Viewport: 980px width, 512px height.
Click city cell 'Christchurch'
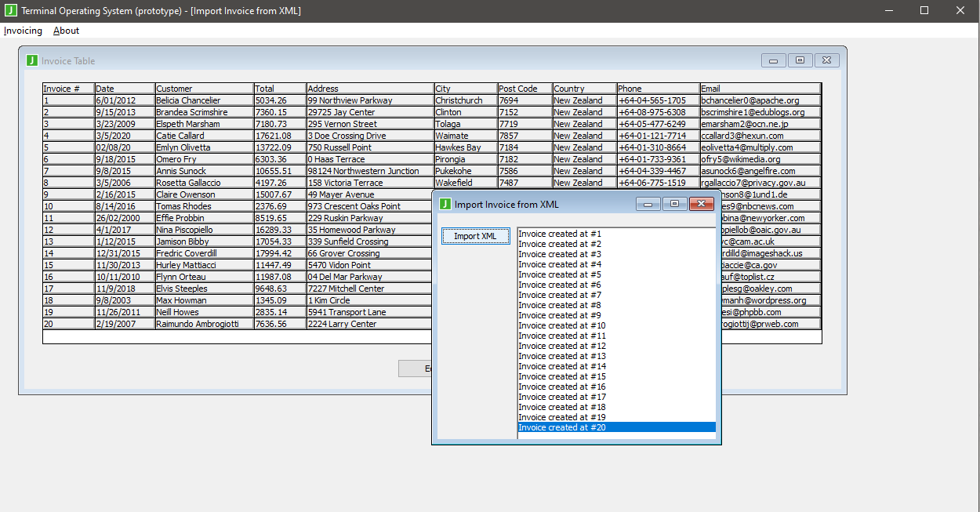point(466,100)
